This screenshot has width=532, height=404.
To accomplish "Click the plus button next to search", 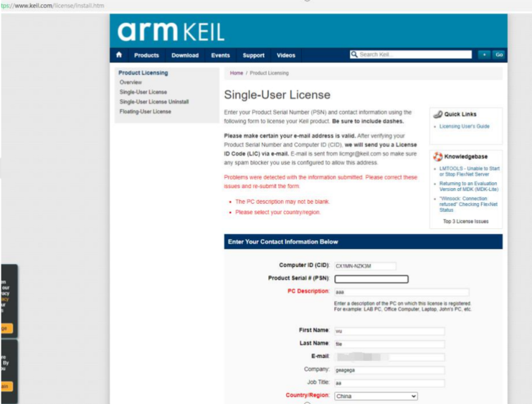I will point(484,55).
